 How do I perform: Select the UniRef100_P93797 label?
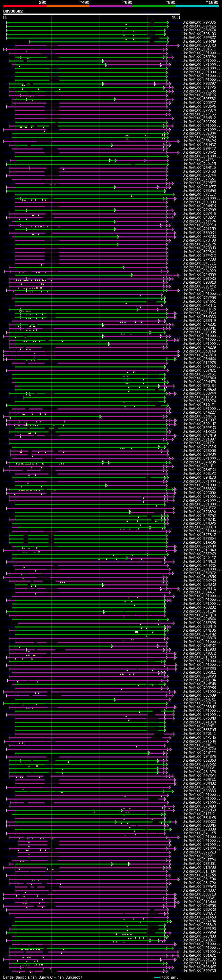tap(199, 84)
